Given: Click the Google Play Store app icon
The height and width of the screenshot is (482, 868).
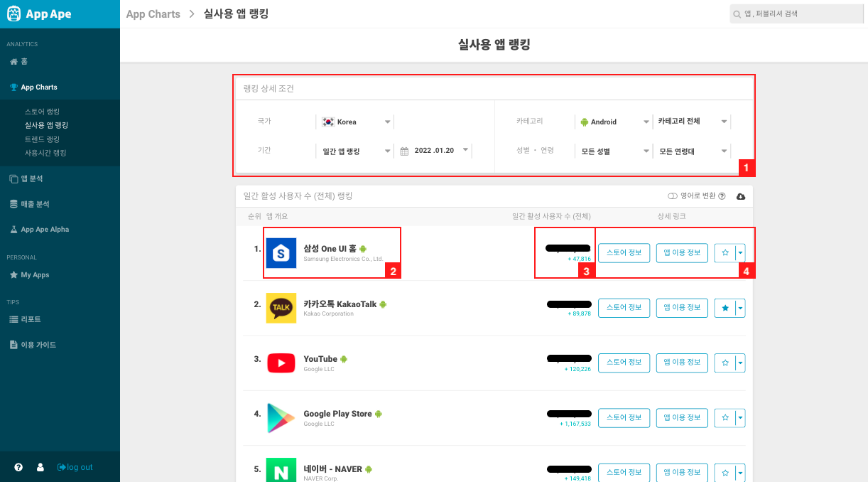Looking at the screenshot, I should coord(281,418).
